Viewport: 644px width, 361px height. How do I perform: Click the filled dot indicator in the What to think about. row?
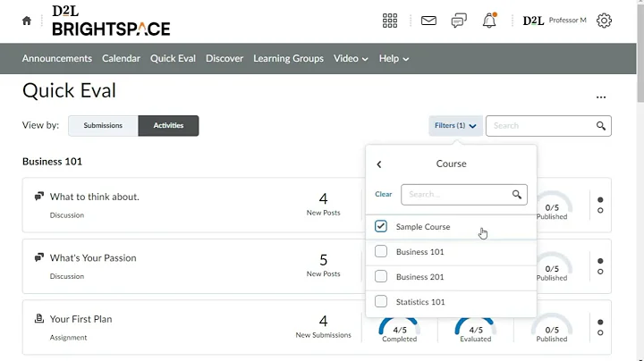tap(600, 200)
